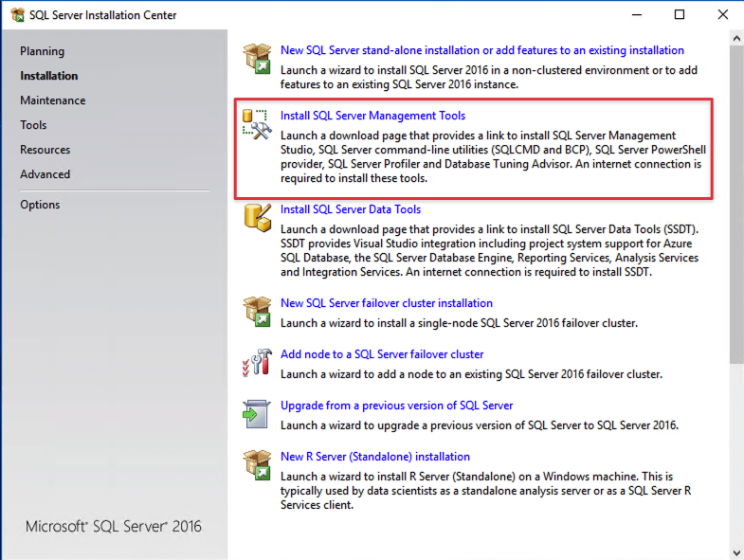Launch New SQL Server stand-alone installation link

coord(481,50)
